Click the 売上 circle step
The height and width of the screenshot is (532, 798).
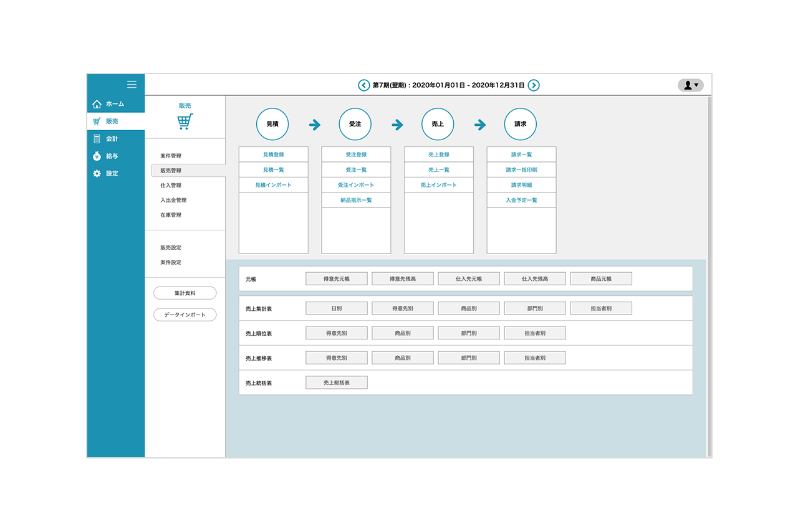(x=438, y=125)
